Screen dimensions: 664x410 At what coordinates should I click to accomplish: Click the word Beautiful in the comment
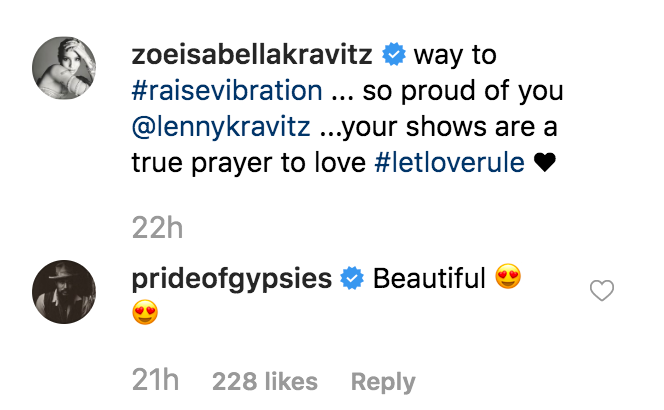point(429,279)
